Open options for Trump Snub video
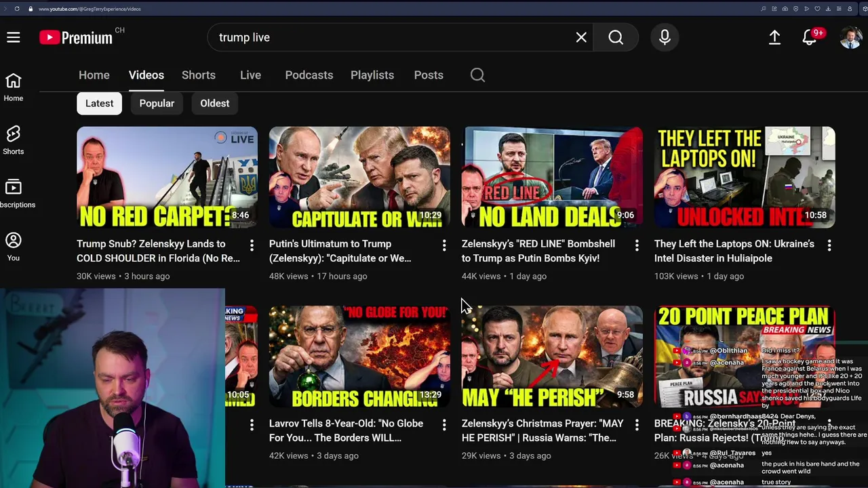Image resolution: width=868 pixels, height=488 pixels. point(252,245)
